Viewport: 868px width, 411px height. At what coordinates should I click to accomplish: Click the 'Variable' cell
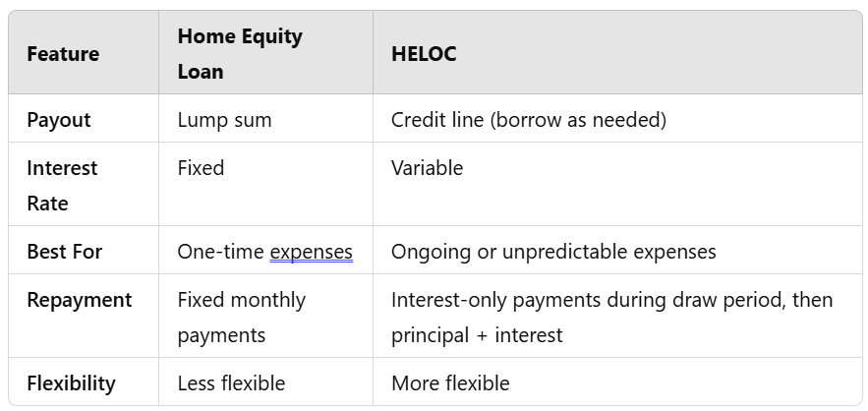[427, 168]
